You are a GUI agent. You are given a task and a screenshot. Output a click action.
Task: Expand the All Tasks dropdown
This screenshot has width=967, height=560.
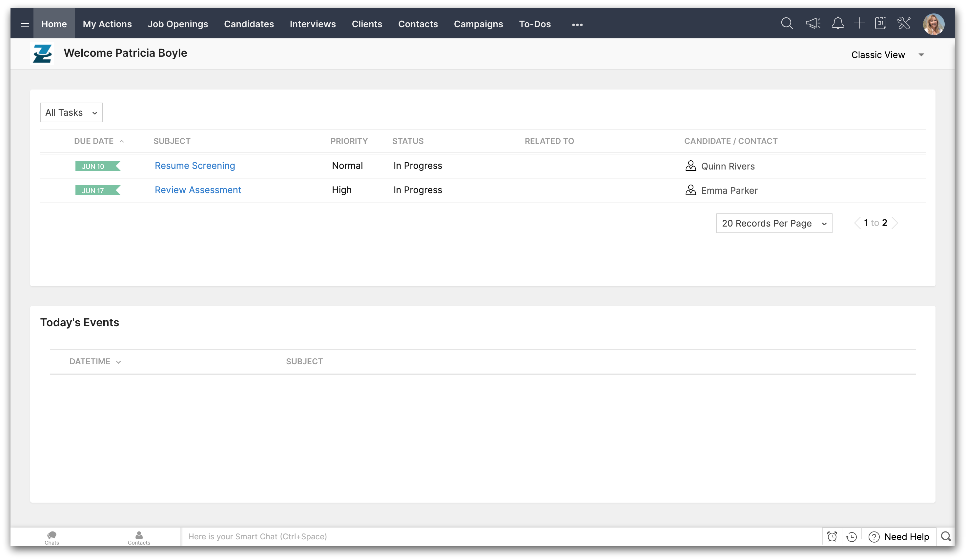pyautogui.click(x=72, y=112)
